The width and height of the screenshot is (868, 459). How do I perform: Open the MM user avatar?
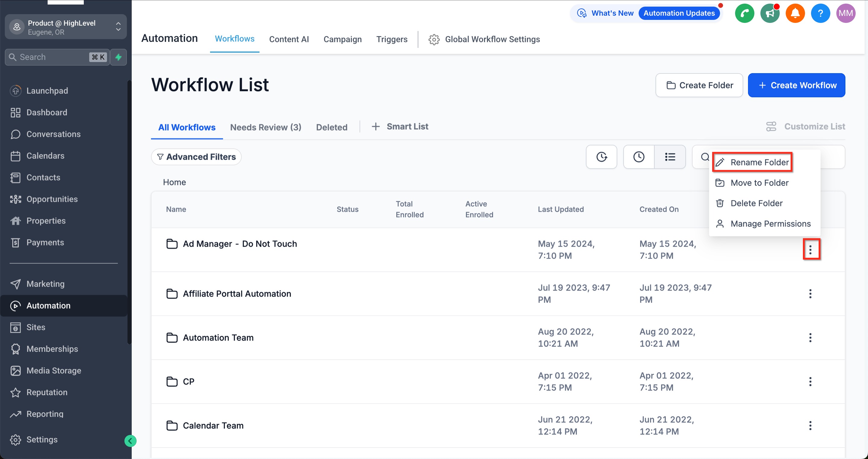[845, 14]
